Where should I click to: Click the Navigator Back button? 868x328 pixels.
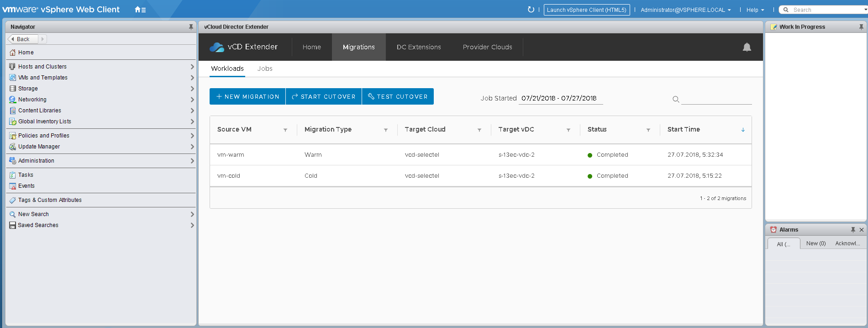point(23,39)
